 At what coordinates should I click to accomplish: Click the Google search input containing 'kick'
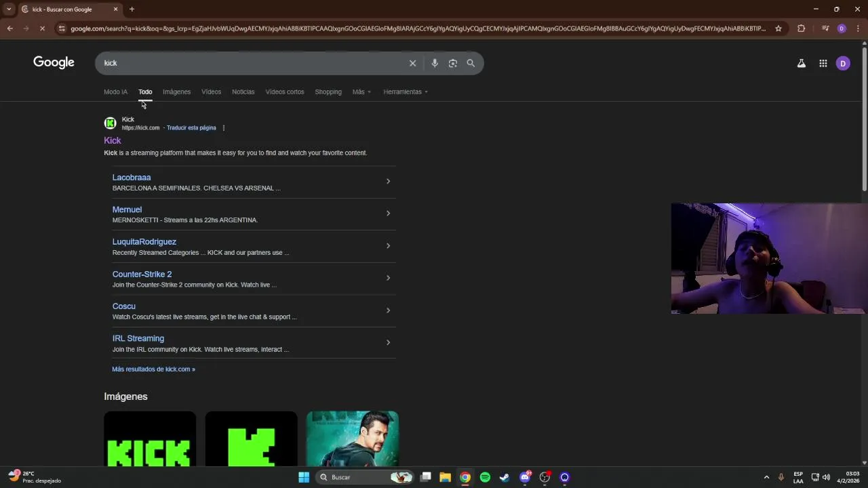(251, 63)
